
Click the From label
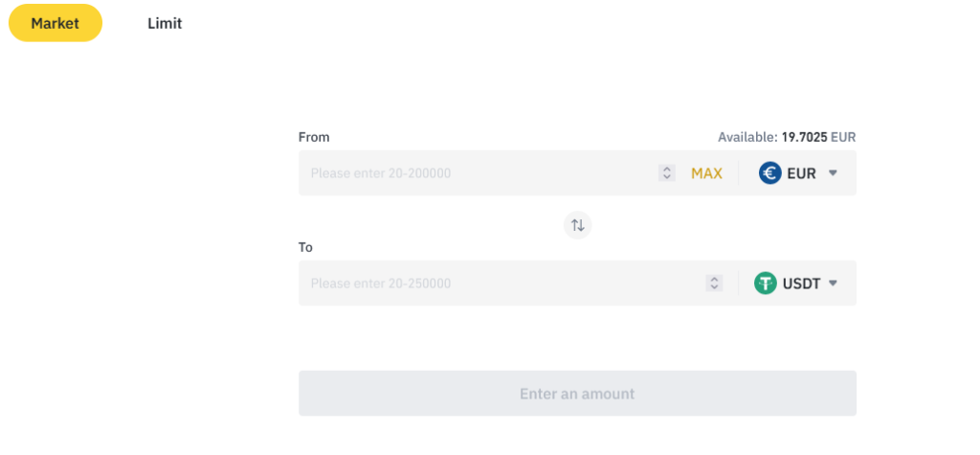(x=314, y=137)
